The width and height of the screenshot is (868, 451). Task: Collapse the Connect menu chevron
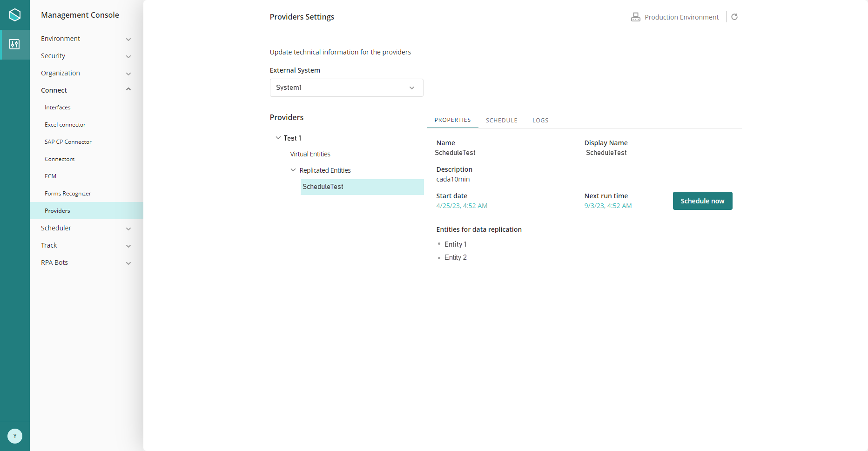(128, 89)
